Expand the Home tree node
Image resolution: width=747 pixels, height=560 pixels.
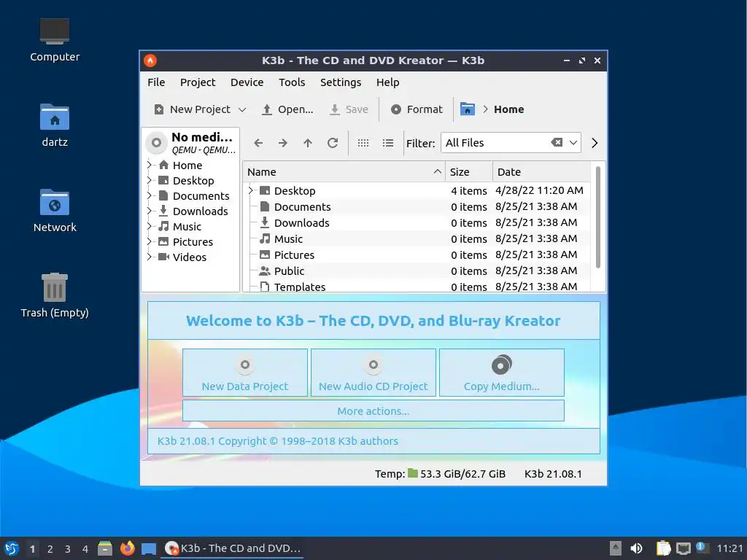(149, 165)
